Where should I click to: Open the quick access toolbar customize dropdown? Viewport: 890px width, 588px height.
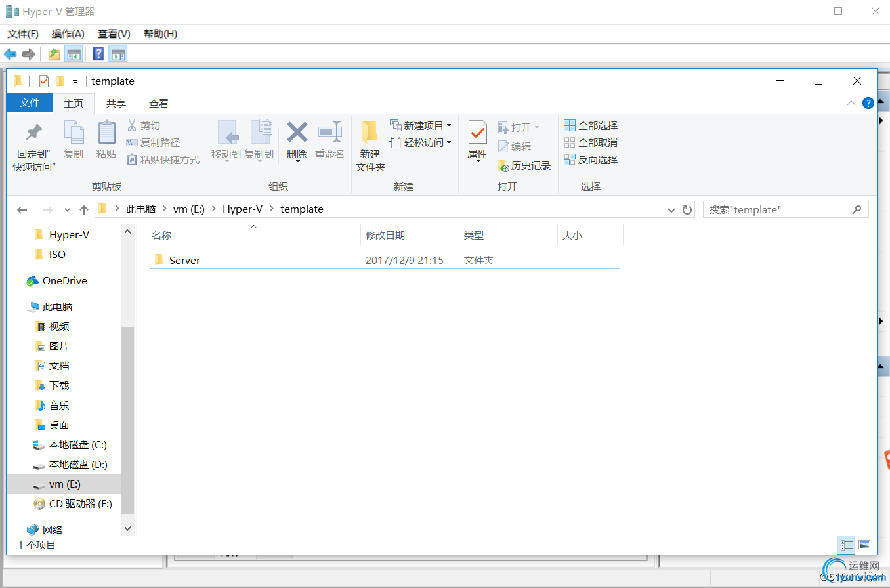(x=75, y=82)
